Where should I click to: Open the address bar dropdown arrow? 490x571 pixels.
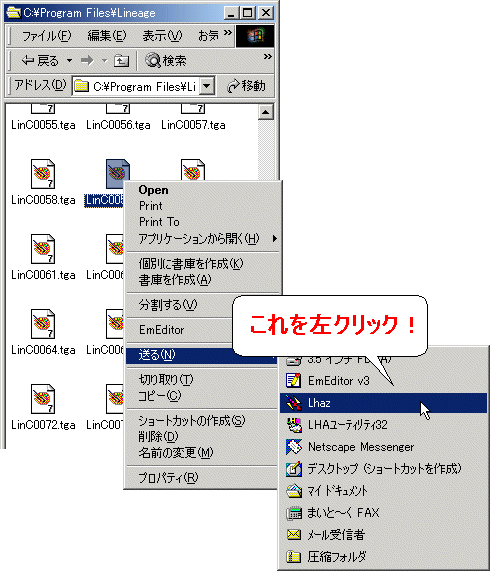207,86
